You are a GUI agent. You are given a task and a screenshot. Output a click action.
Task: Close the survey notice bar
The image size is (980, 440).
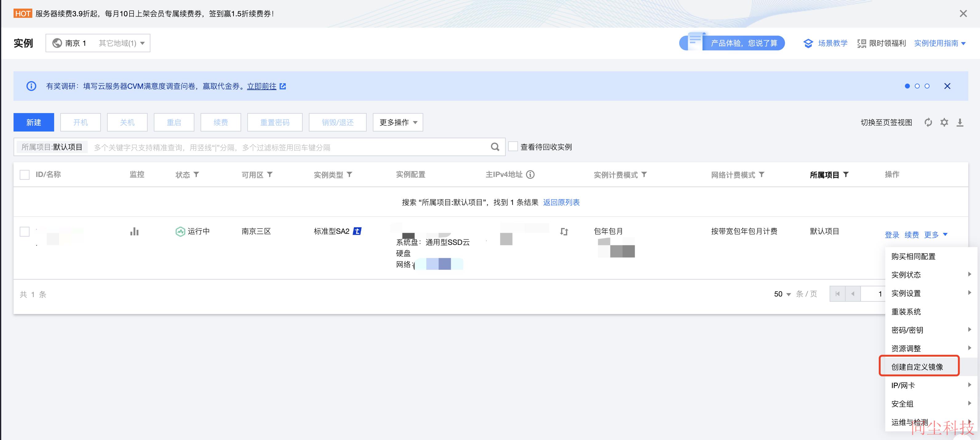947,86
